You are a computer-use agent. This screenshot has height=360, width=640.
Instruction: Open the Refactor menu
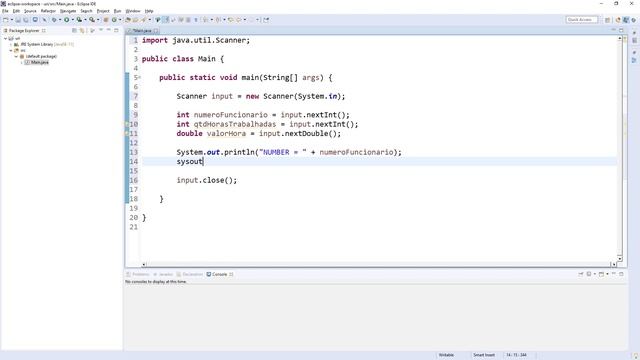(48, 11)
